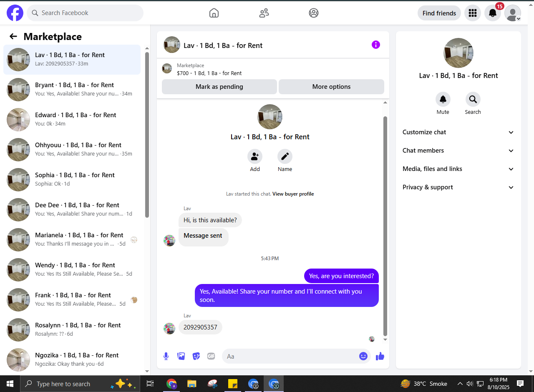This screenshot has height=392, width=534.
Task: Open Sticky Notes from the taskbar
Action: point(233,384)
